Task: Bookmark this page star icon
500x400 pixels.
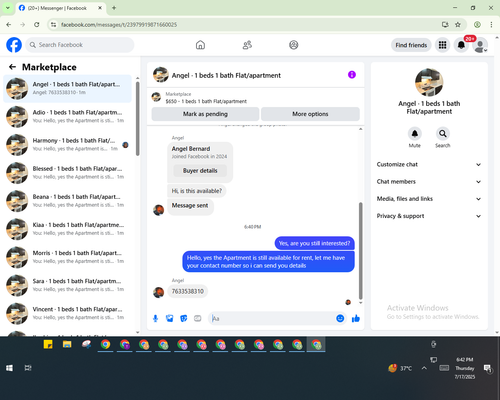Action: [x=458, y=25]
